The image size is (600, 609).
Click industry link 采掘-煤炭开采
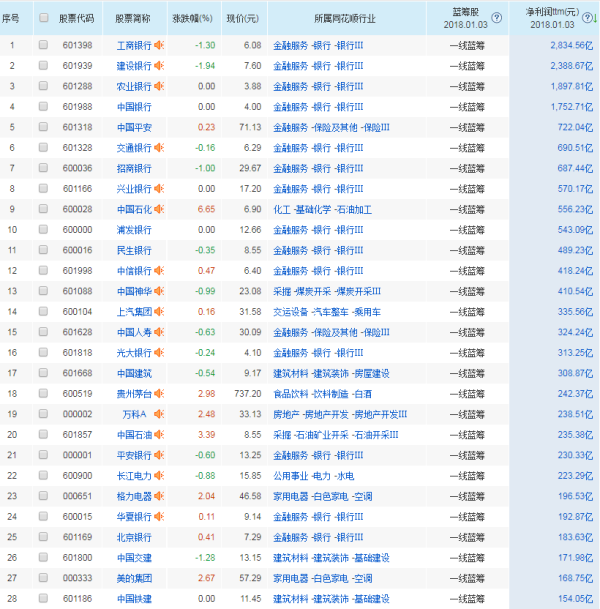pos(327,291)
